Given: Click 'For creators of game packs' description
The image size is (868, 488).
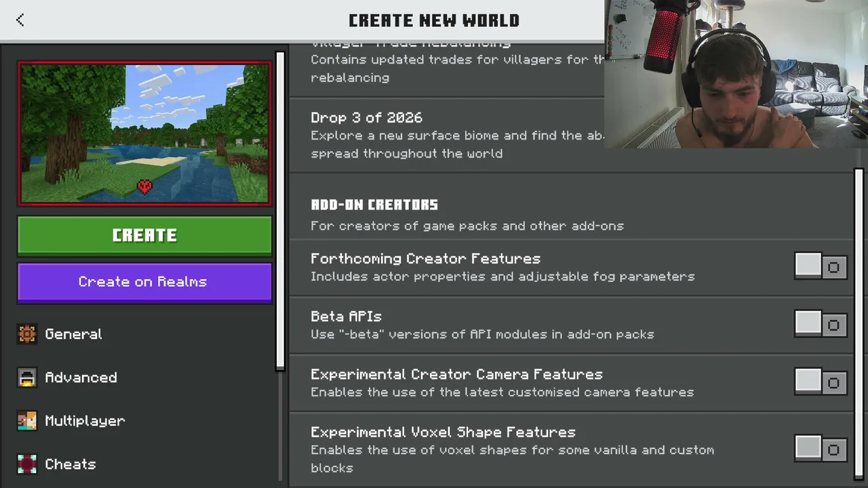Looking at the screenshot, I should point(467,226).
